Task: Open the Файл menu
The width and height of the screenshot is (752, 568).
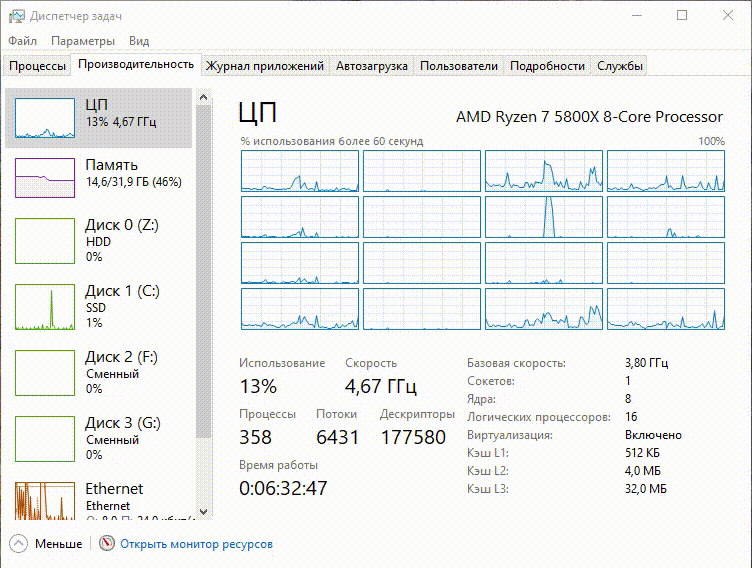Action: click(x=23, y=41)
